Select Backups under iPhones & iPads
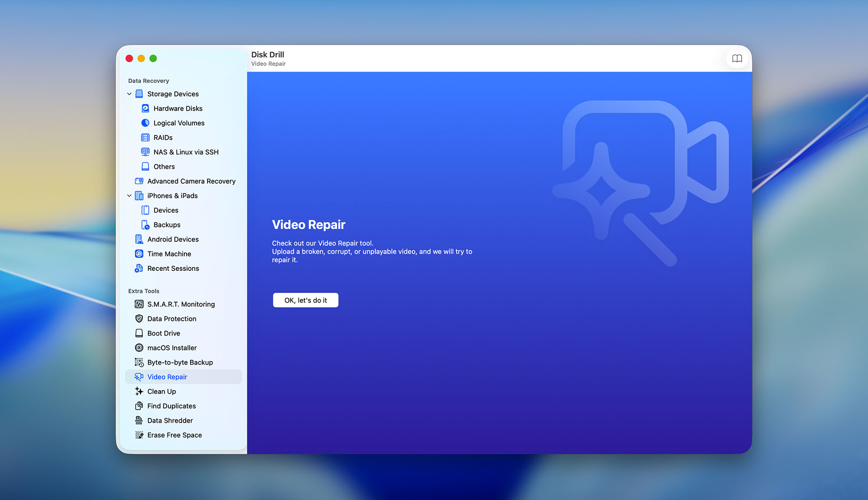 pos(167,224)
